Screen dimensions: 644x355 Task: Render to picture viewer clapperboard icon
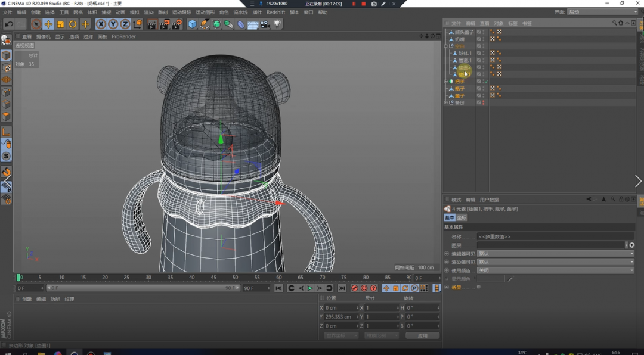pos(164,24)
